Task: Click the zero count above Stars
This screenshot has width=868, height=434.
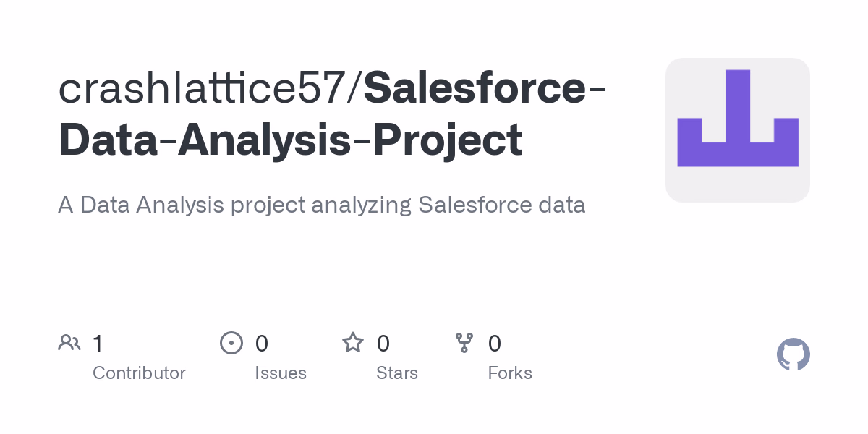Action: pyautogui.click(x=383, y=343)
